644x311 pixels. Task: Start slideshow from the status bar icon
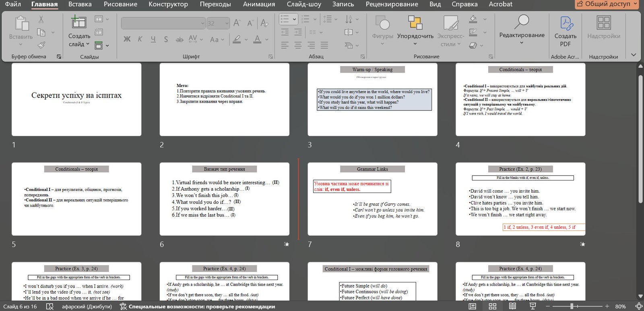(x=533, y=307)
